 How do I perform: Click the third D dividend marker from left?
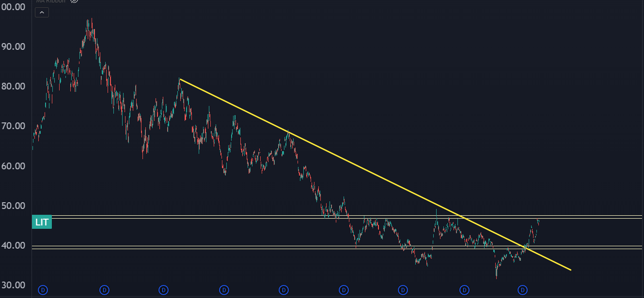(164, 290)
